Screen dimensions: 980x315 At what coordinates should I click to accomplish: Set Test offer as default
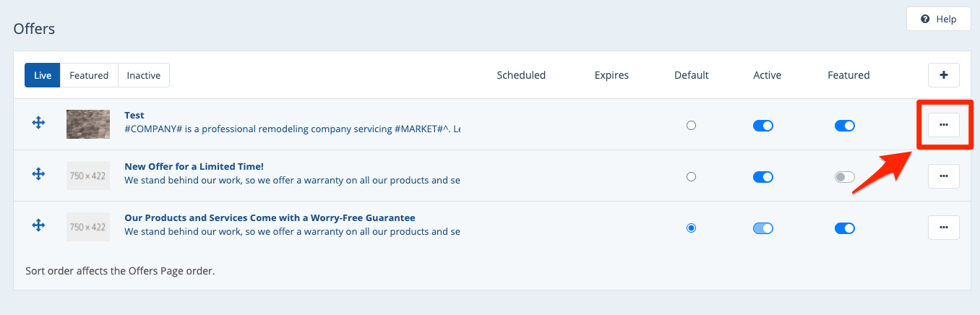point(691,126)
